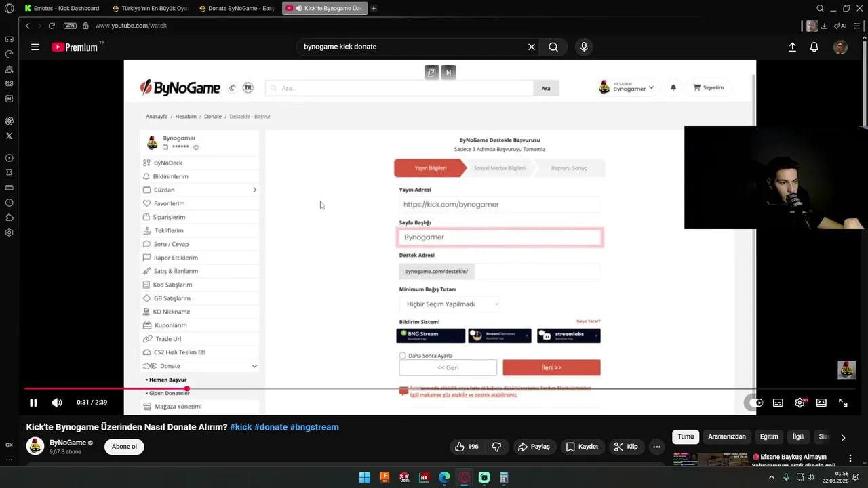Go to the YouTube Premium home logo
The width and height of the screenshot is (868, 488).
click(75, 47)
